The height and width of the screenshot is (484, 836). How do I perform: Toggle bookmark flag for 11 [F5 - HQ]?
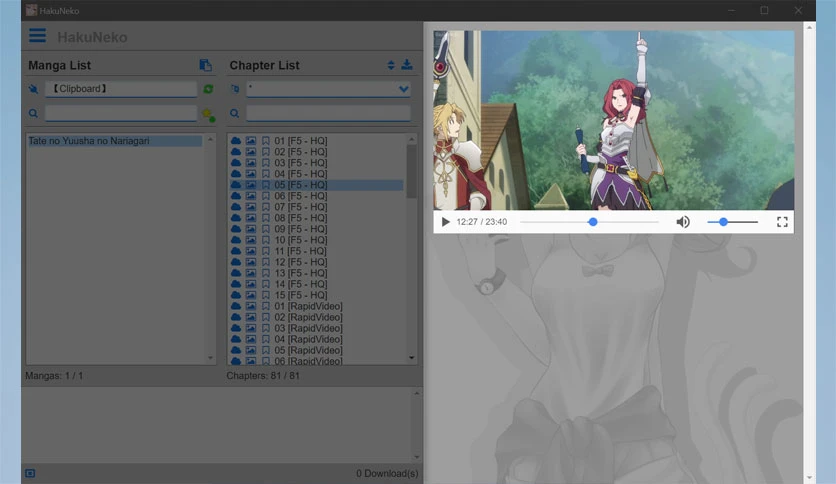pos(266,251)
